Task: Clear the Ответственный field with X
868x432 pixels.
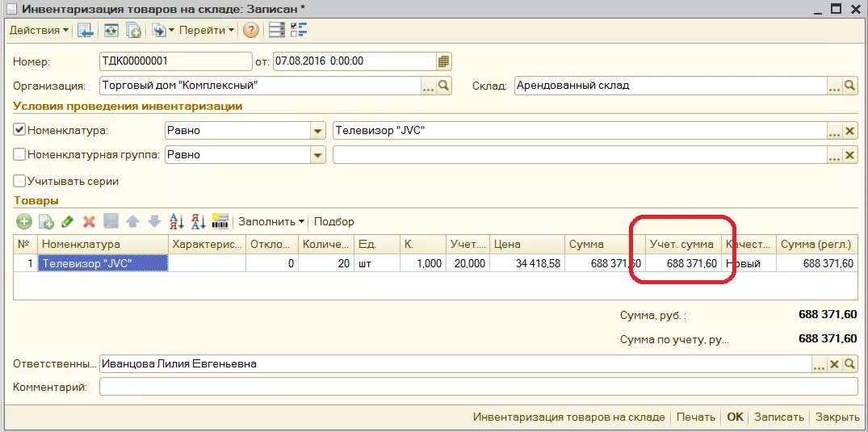Action: (x=834, y=364)
